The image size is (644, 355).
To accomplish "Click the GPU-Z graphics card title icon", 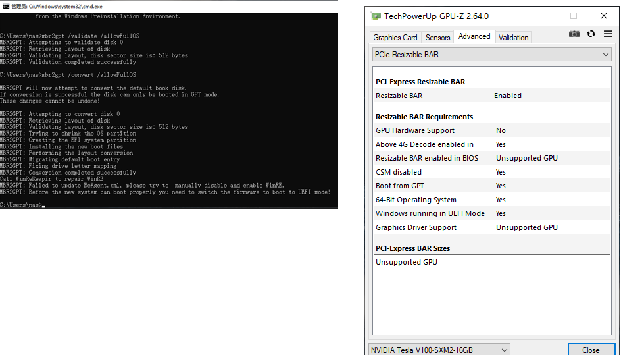I will pyautogui.click(x=376, y=16).
